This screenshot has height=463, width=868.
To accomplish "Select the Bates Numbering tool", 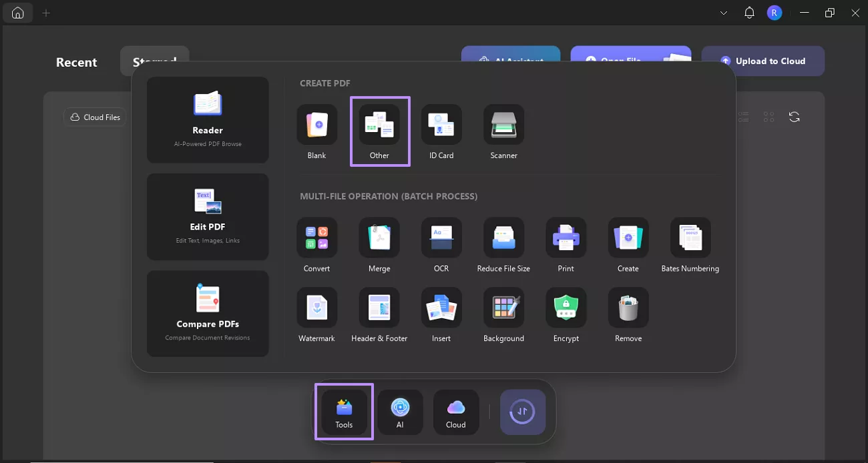I will tap(690, 246).
